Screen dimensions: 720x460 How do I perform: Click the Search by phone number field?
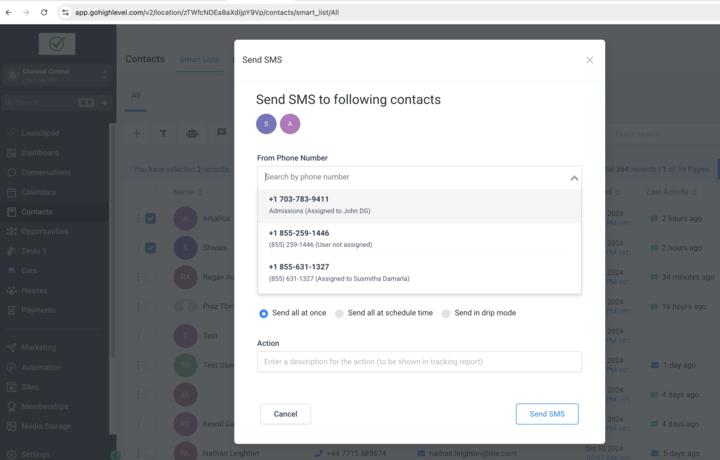(x=410, y=177)
